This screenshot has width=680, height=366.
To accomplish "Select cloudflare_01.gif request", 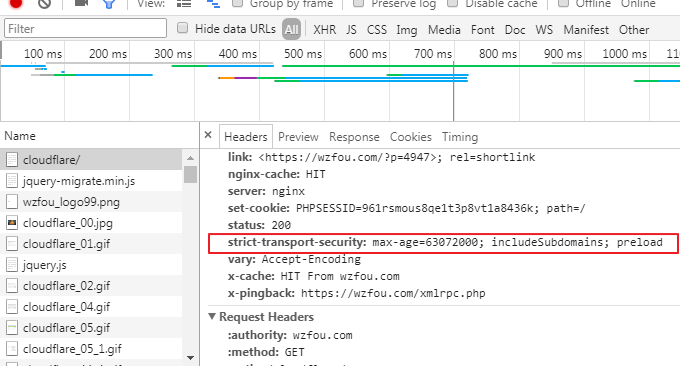I will [x=91, y=244].
